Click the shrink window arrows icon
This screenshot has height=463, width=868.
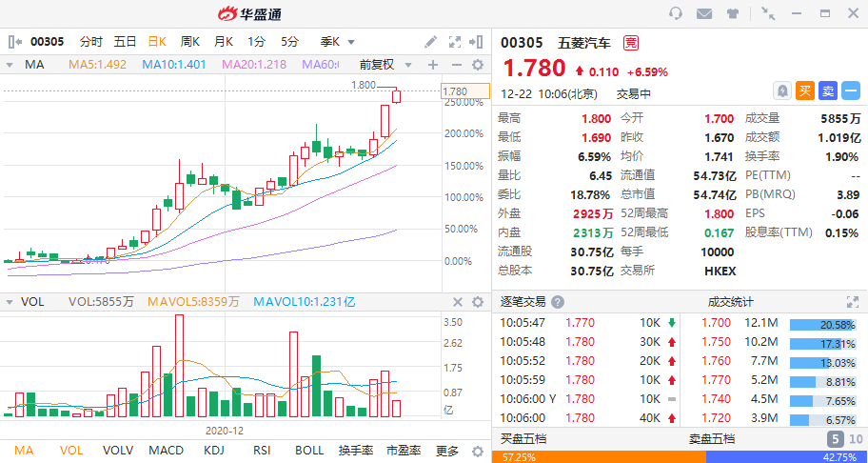(768, 14)
